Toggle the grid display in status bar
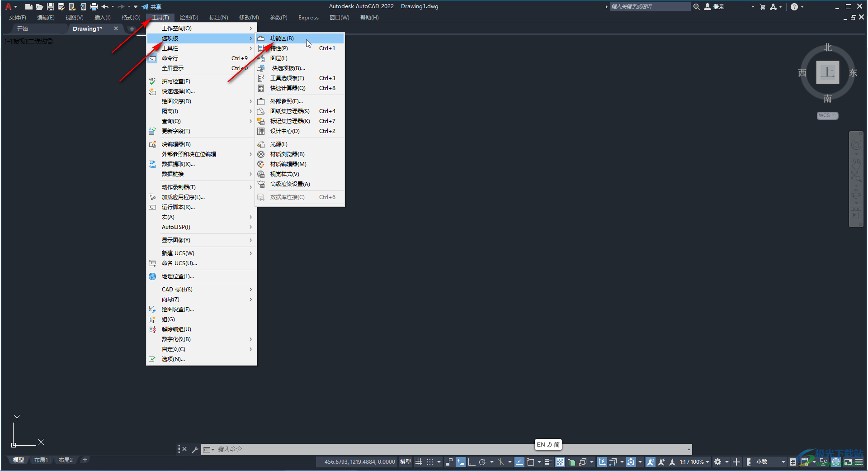868x471 pixels. point(419,462)
